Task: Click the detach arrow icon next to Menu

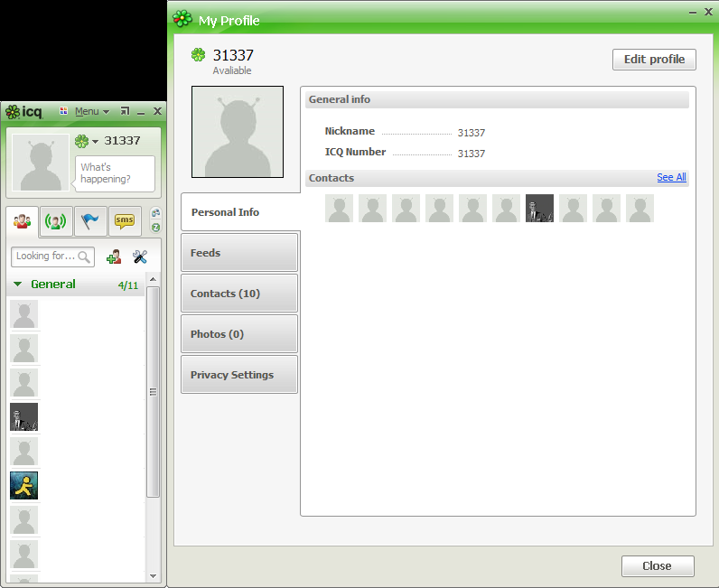Action: (125, 111)
